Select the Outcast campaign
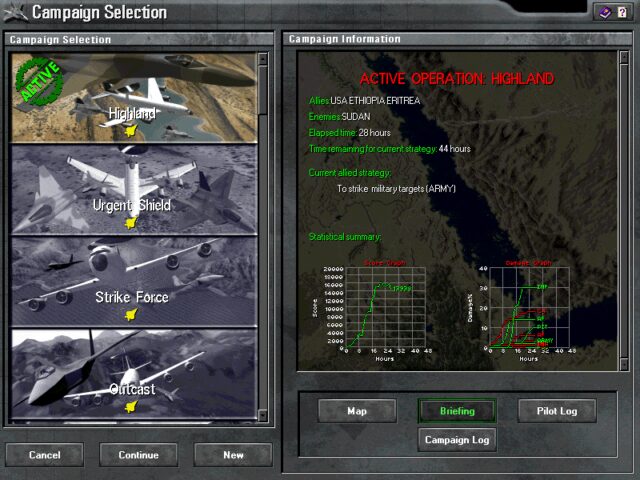This screenshot has height=480, width=640. 133,375
